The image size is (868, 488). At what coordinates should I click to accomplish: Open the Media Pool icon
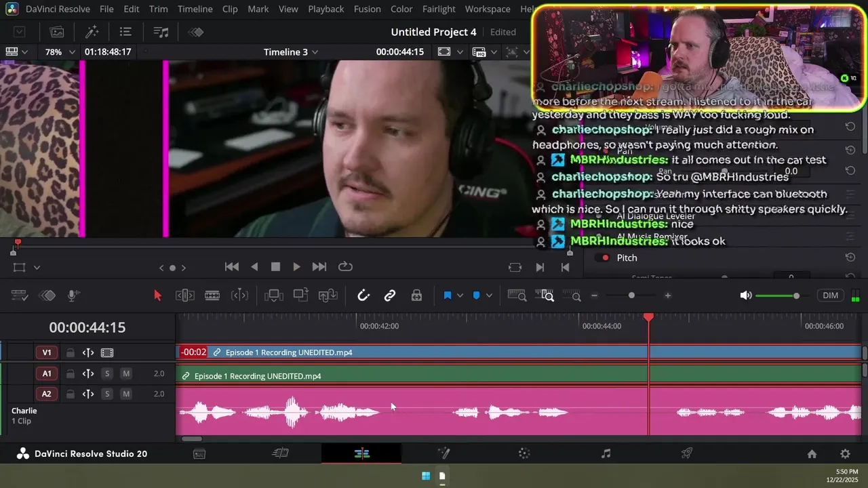tap(57, 32)
